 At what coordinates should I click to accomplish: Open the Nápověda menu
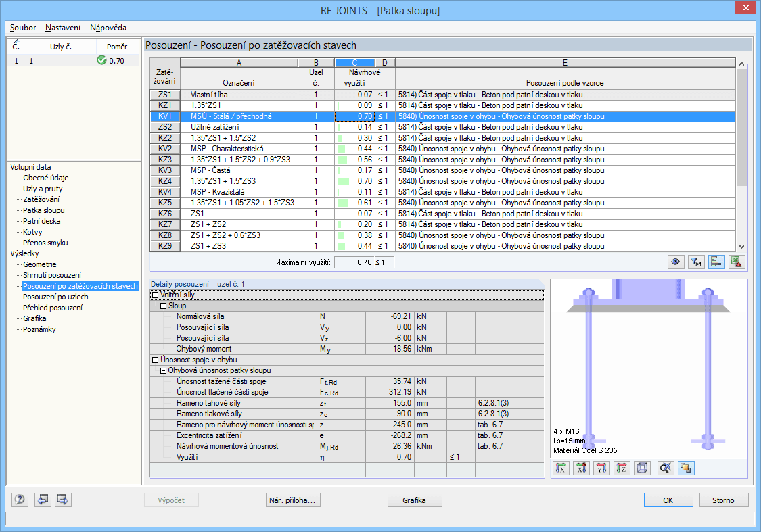coord(108,28)
